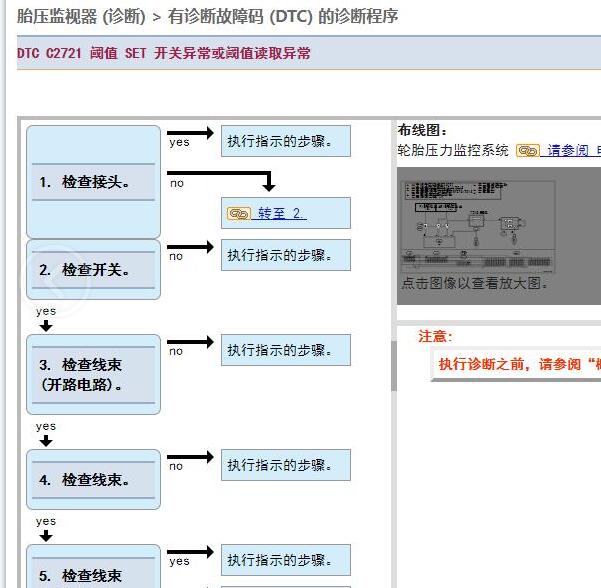Select step 2. 检查开关 box
This screenshot has height=588, width=601.
(93, 269)
